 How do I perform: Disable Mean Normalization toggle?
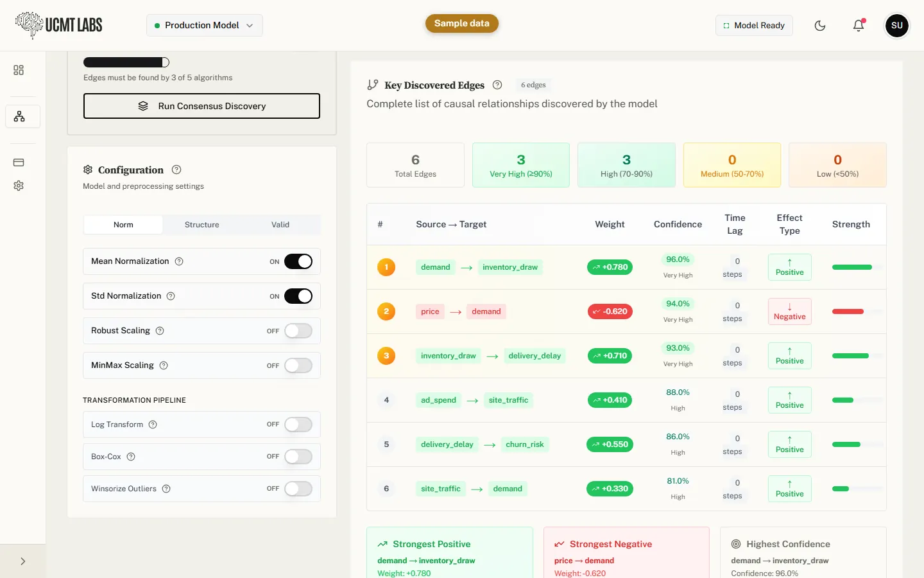click(298, 261)
